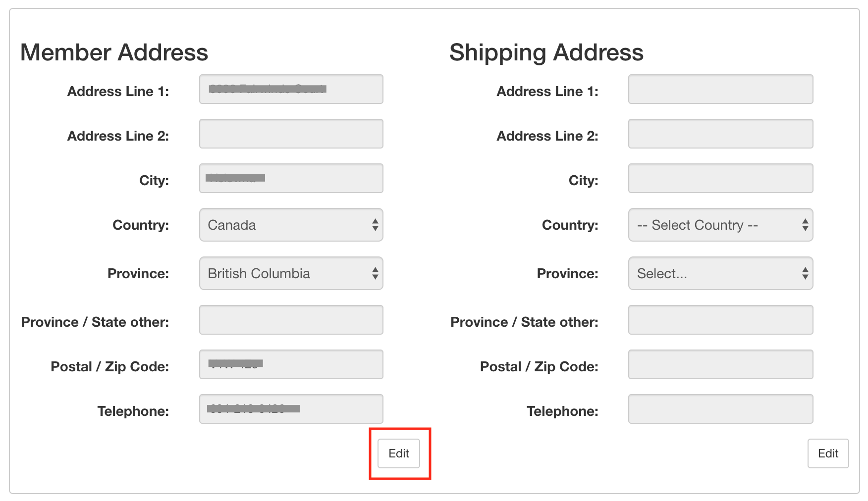Open the Member Address Province dropdown
This screenshot has width=868, height=501.
click(291, 273)
